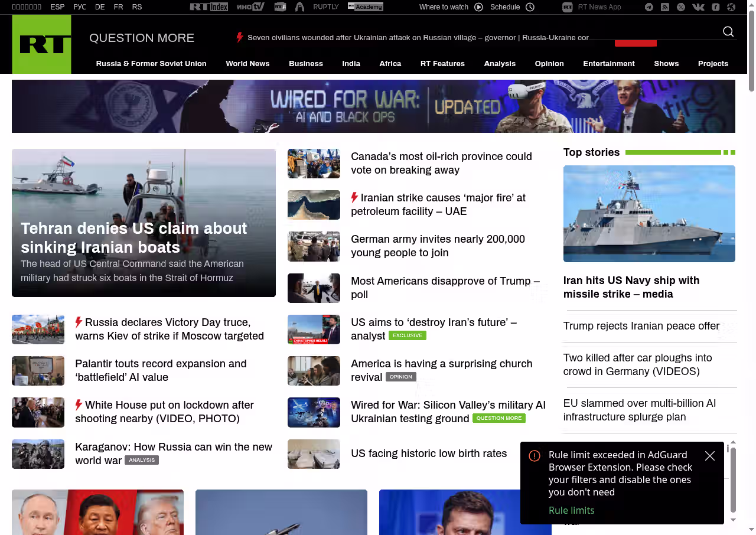
Task: Click the RT green logo
Action: tap(41, 44)
